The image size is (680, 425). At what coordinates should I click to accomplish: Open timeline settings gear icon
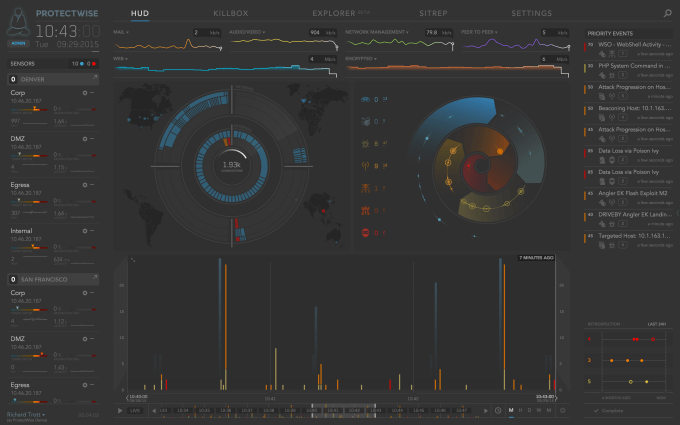[562, 410]
